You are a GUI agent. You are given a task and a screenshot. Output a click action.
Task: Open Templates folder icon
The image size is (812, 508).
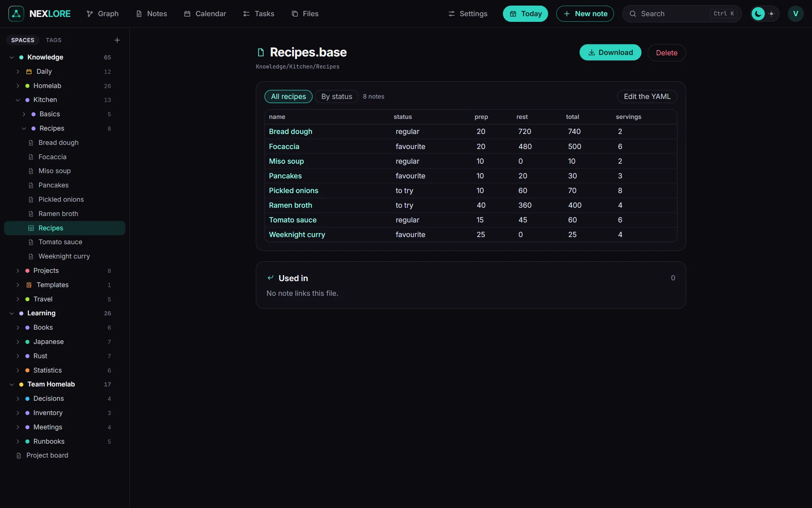point(29,285)
